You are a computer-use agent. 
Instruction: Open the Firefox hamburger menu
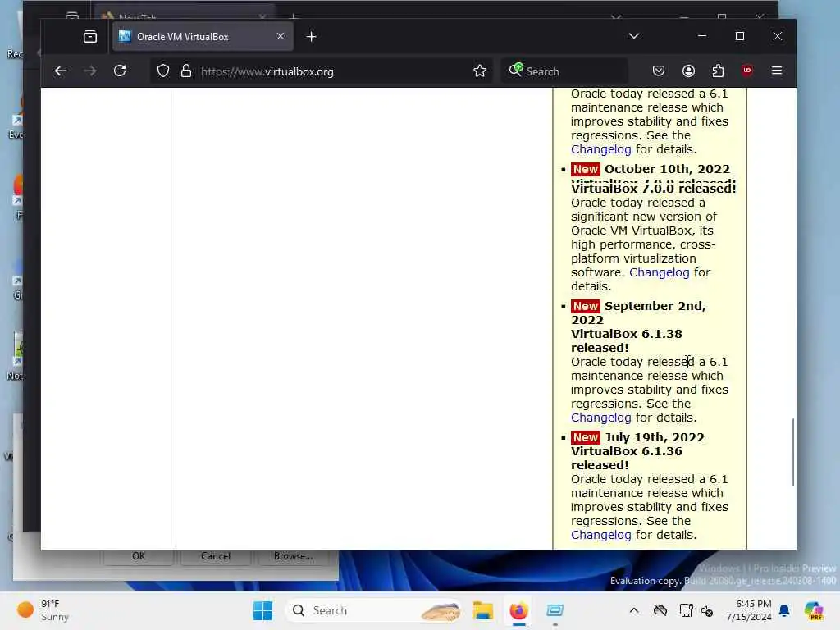(777, 71)
